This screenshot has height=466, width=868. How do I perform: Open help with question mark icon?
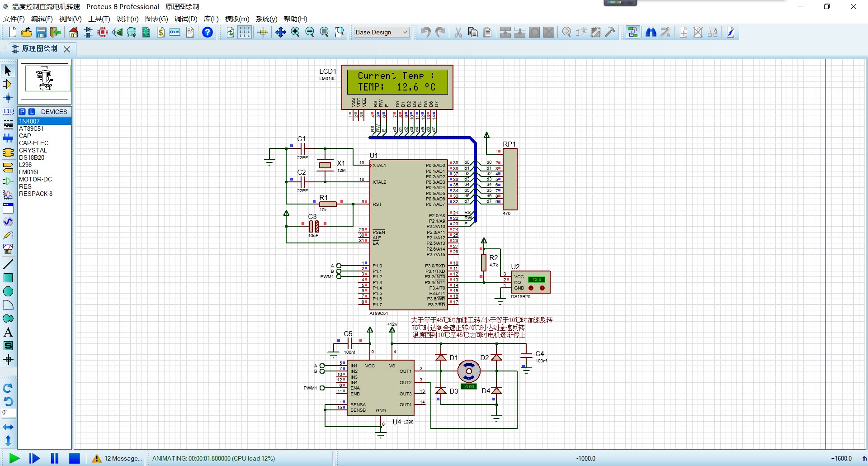208,32
